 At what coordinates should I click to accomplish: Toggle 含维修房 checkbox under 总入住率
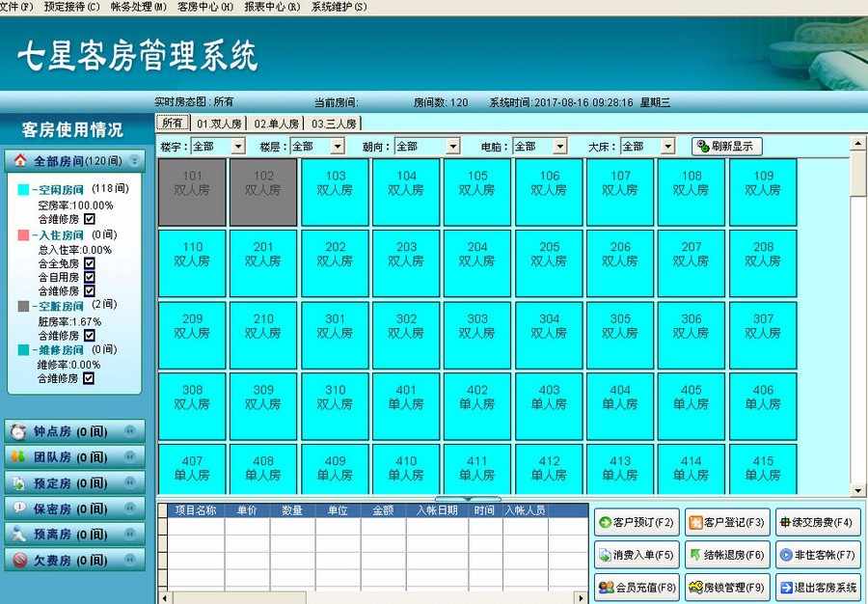click(89, 290)
